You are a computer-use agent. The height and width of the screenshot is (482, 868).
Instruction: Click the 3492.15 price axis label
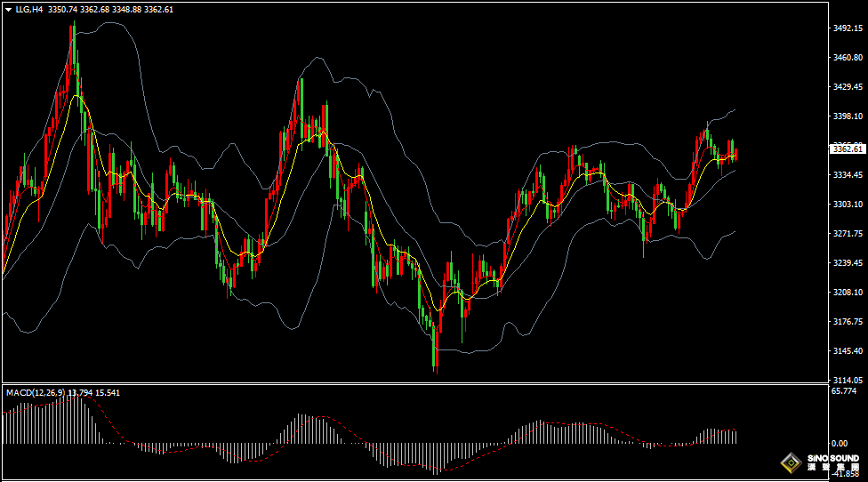click(847, 28)
